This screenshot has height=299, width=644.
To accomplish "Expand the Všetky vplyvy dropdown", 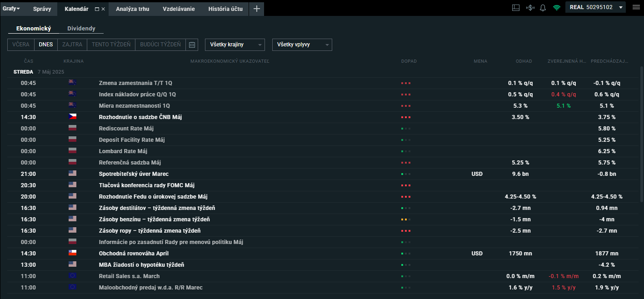I will coord(302,45).
